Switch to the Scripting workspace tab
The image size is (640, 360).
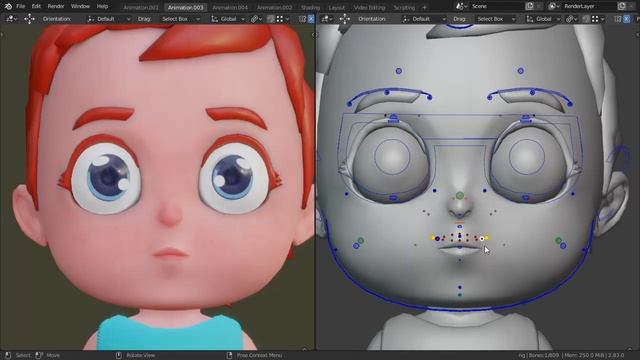(404, 7)
